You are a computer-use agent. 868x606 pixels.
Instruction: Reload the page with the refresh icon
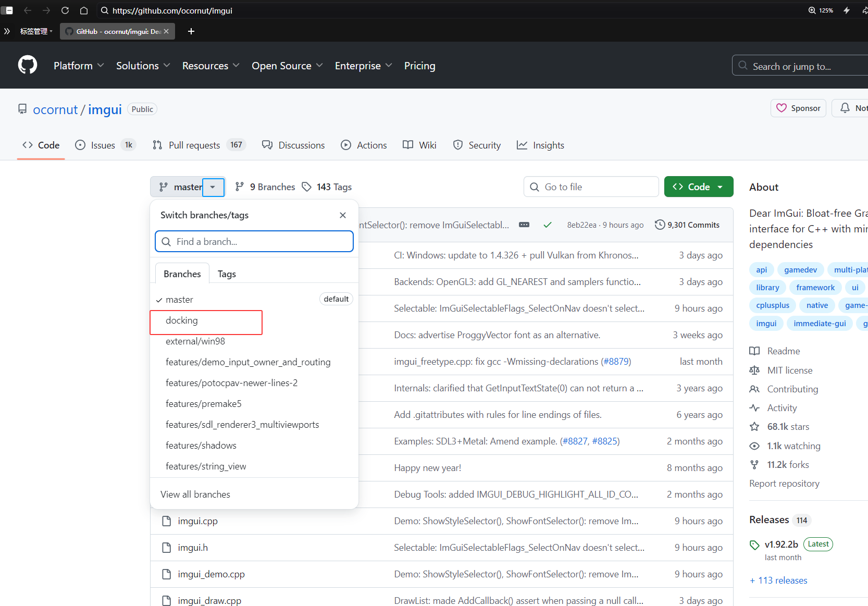tap(65, 10)
